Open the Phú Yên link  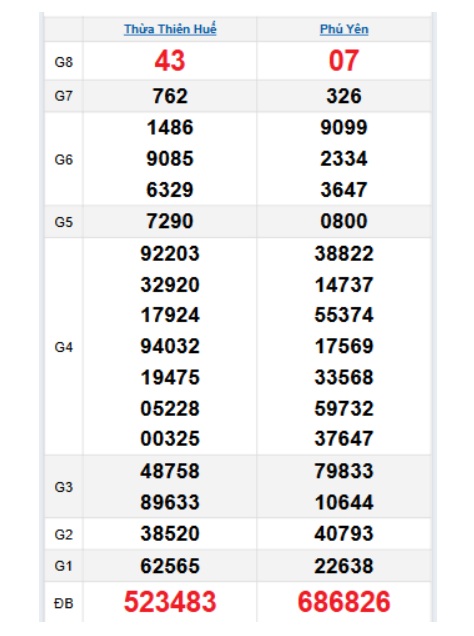(344, 29)
